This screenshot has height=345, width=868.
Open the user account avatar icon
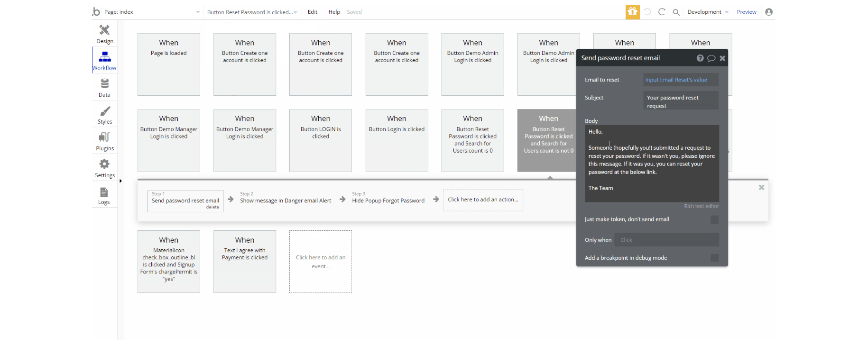(769, 12)
